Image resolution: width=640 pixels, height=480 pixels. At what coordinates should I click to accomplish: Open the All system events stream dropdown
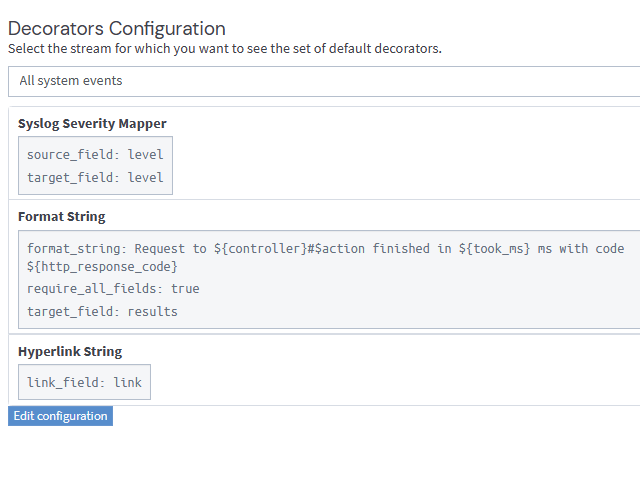click(x=320, y=81)
